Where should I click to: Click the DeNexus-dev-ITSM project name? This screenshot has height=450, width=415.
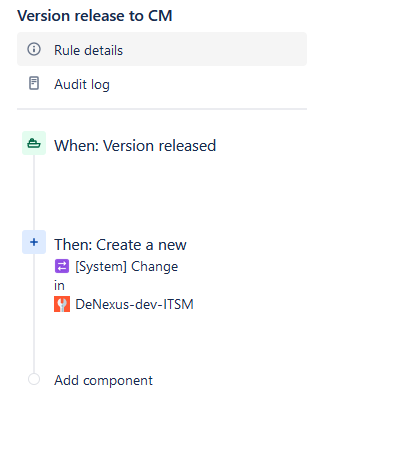[134, 304]
